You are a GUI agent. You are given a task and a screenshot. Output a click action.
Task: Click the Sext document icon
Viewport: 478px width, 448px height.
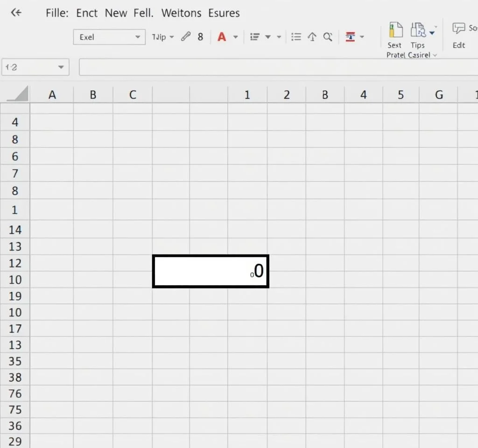click(x=395, y=30)
